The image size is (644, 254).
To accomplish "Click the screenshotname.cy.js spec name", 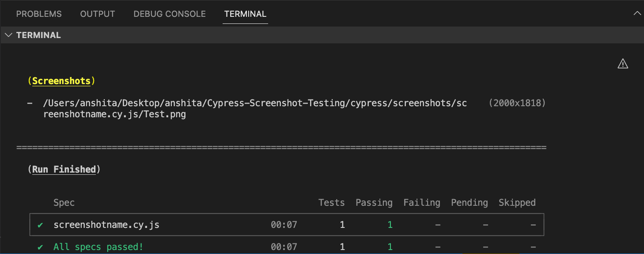I will click(x=106, y=225).
